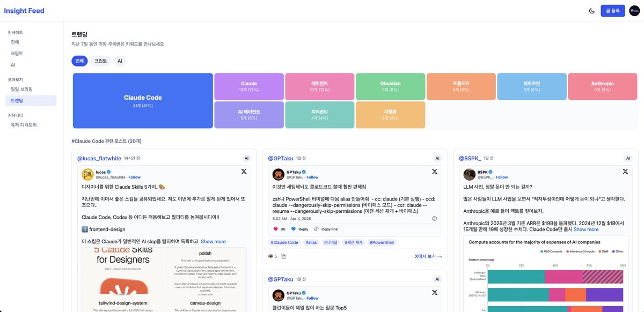Click the info icon beside the tweet date
The width and height of the screenshot is (644, 312).
435,218
